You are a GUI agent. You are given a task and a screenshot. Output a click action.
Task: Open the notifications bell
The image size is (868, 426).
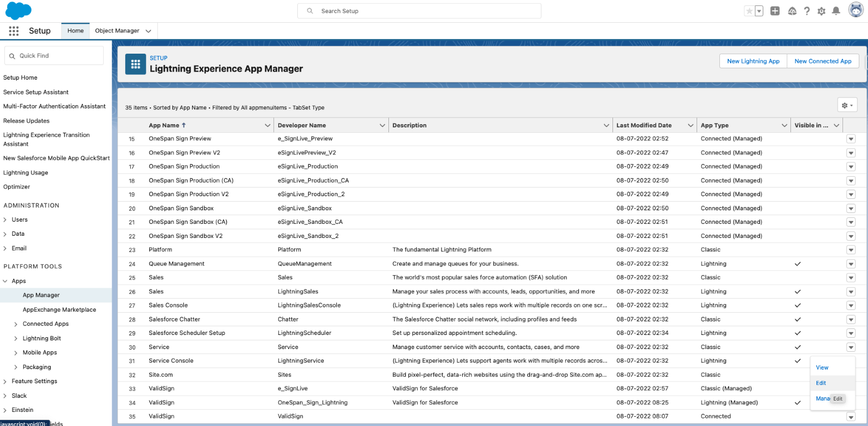click(836, 11)
